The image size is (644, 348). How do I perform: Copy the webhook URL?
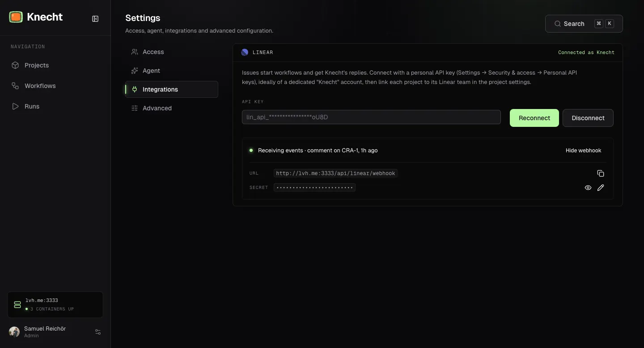pos(601,173)
